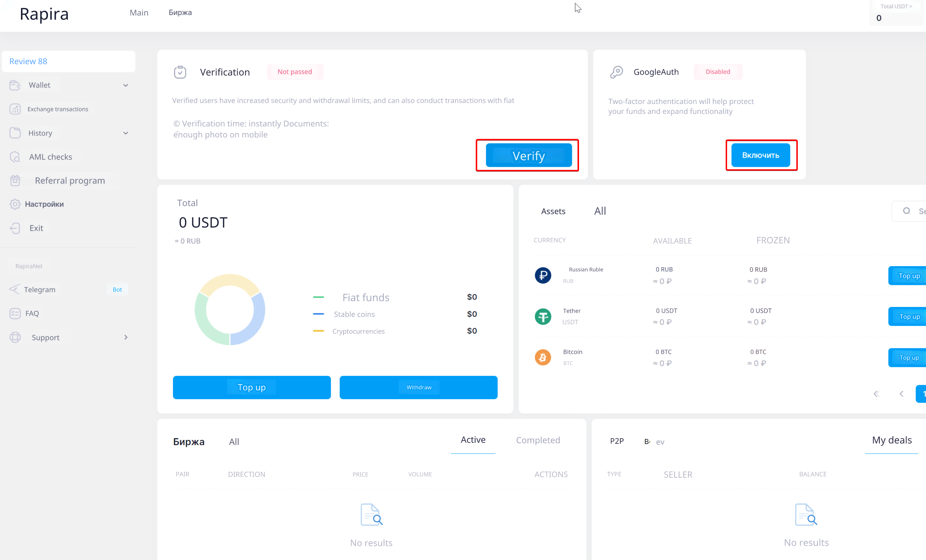926x560 pixels.
Task: Open Exchange transactions chart icon
Action: point(15,109)
